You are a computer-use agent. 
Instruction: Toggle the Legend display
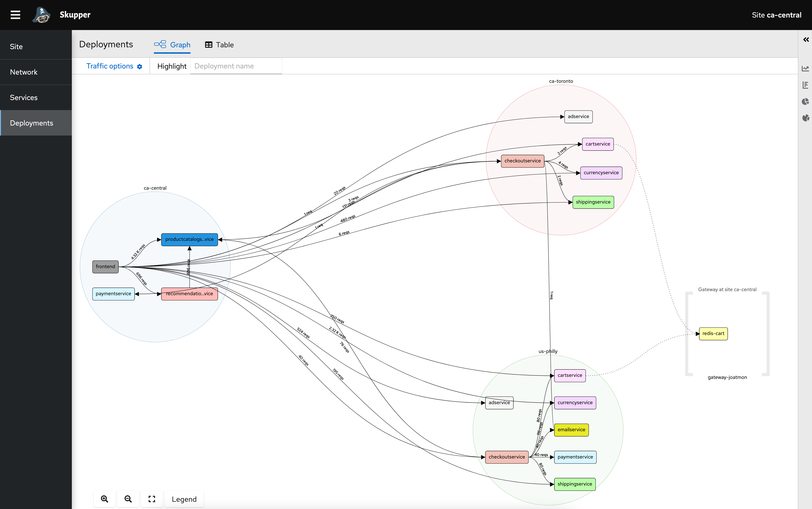pos(184,499)
